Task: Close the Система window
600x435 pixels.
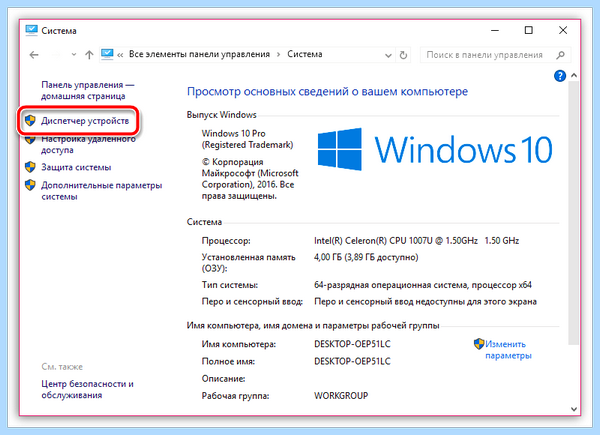Action: tap(563, 30)
